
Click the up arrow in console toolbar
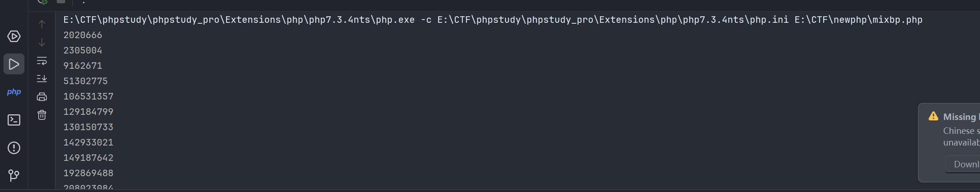(42, 24)
